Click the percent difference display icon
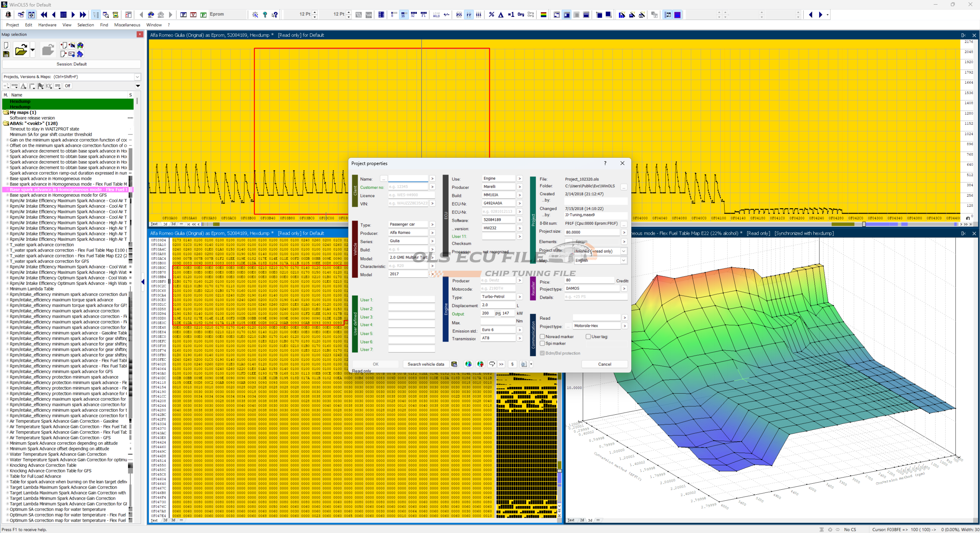980x533 pixels. pyautogui.click(x=492, y=15)
